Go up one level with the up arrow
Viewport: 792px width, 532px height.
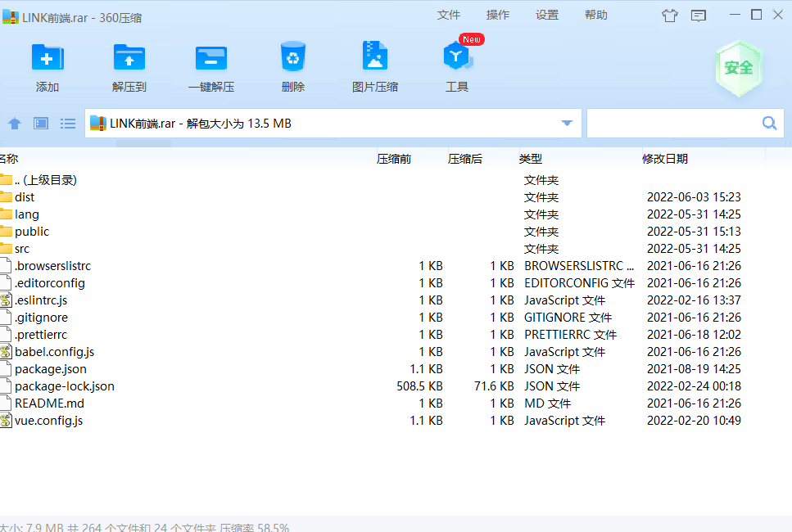(14, 124)
